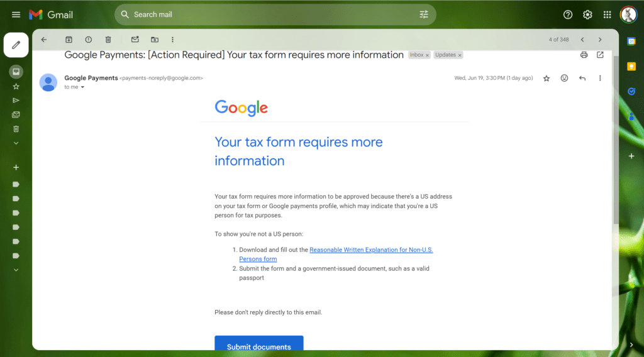
Task: Click the Gmail logo
Action: click(51, 15)
